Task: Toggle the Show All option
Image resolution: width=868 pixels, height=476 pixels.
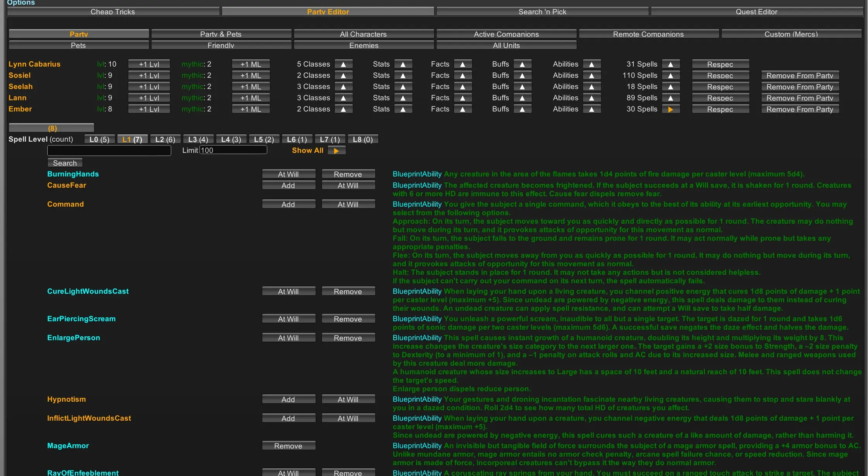Action: pyautogui.click(x=336, y=151)
